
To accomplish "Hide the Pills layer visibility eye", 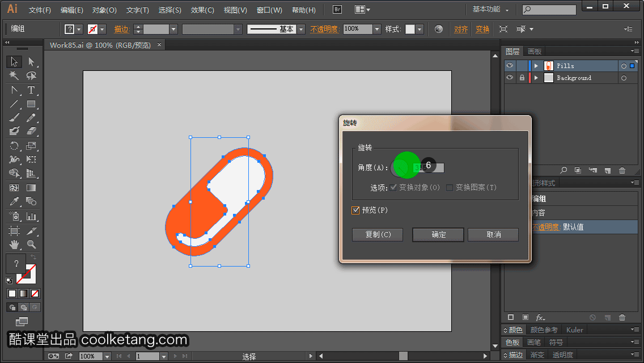I will tap(510, 66).
